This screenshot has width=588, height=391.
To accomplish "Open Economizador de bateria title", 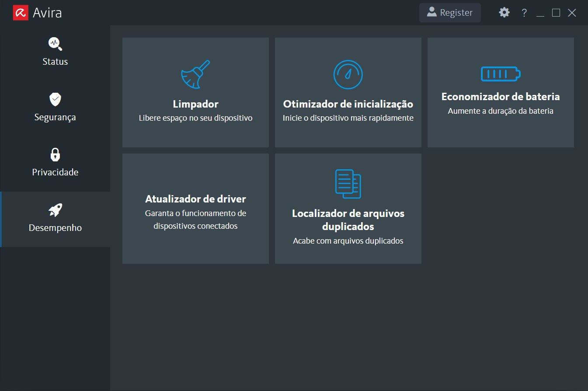I will (501, 97).
